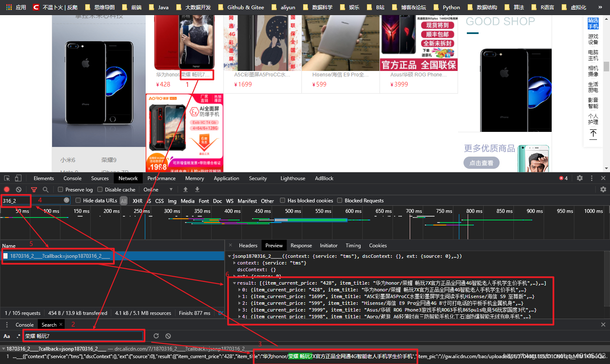This screenshot has width=610, height=364.
Task: Stop recording network log (red dot)
Action: click(x=7, y=189)
